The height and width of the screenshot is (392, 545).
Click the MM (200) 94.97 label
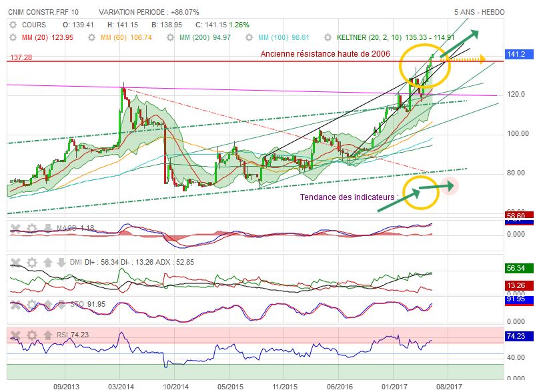(205, 37)
